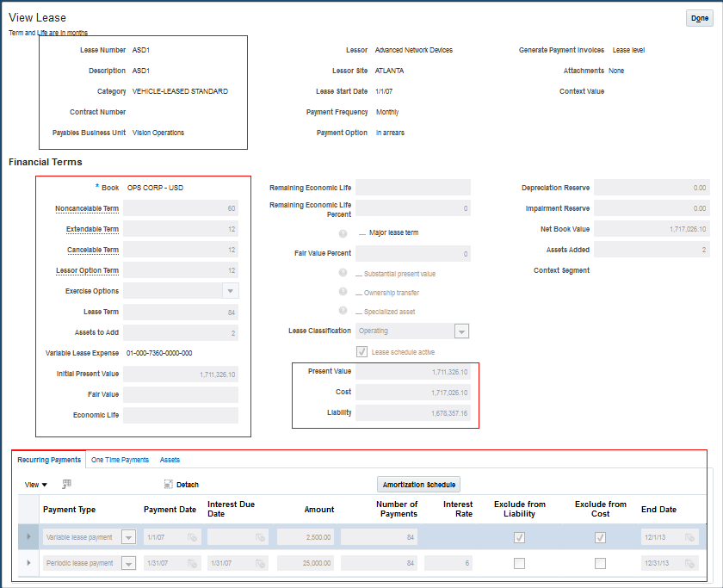Click the Payment Type column header
Screen dimensions: 723x588
[69, 510]
